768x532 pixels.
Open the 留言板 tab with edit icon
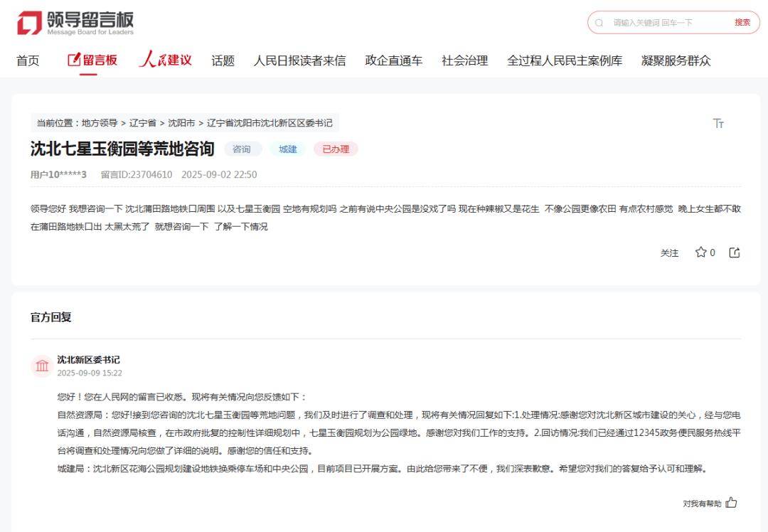92,60
